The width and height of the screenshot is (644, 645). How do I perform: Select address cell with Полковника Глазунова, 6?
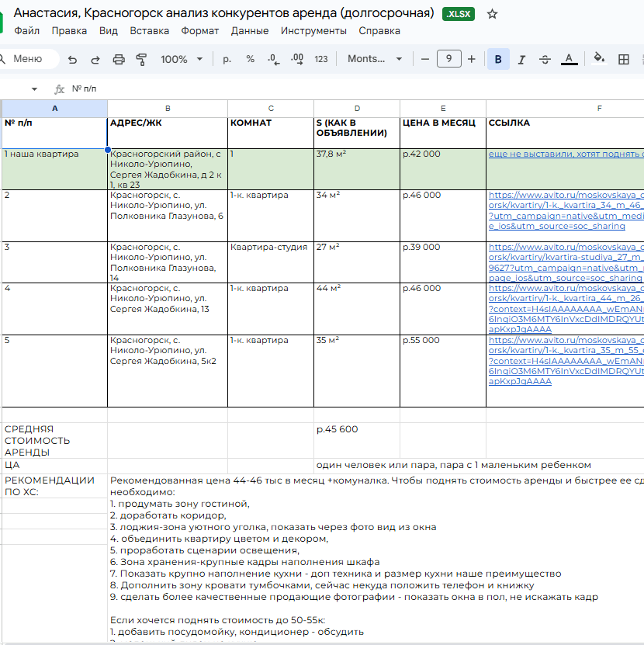pyautogui.click(x=168, y=216)
